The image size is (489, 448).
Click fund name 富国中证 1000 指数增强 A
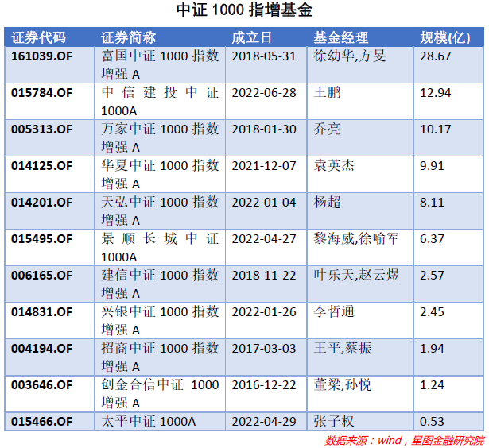(x=160, y=65)
